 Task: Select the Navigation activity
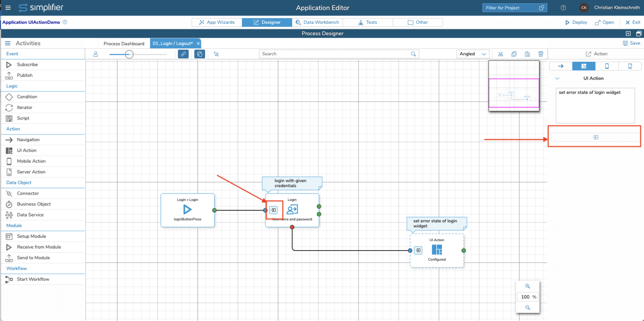pyautogui.click(x=43, y=140)
